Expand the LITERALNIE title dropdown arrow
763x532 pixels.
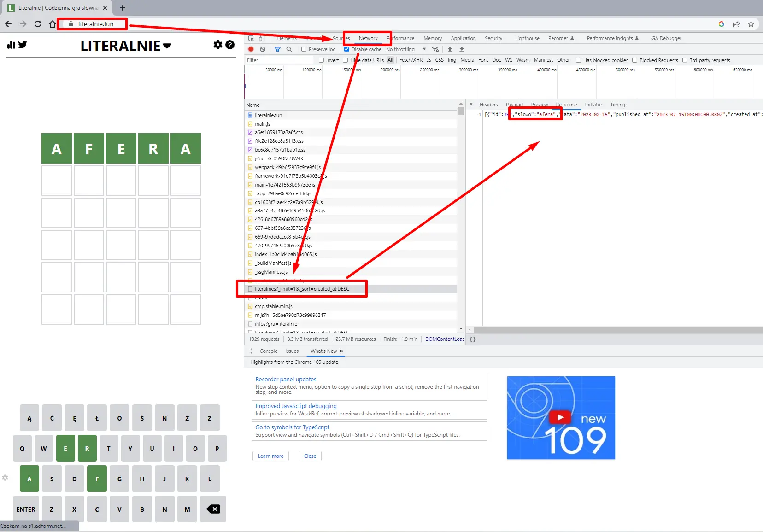(x=167, y=46)
